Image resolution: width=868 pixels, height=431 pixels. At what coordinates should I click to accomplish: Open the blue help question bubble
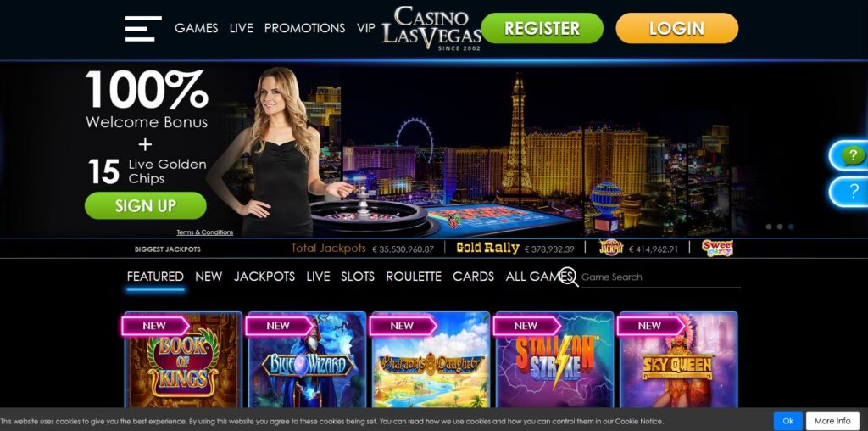pos(851,192)
